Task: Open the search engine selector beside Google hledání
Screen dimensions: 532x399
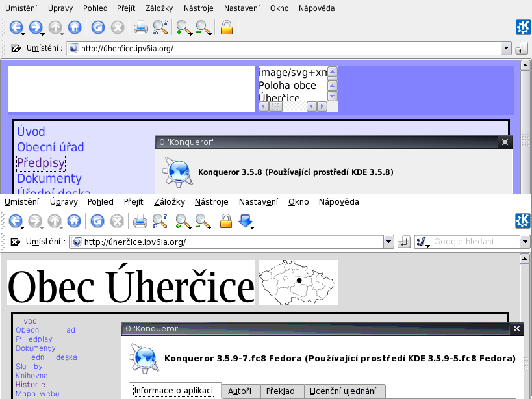Action: [x=423, y=242]
